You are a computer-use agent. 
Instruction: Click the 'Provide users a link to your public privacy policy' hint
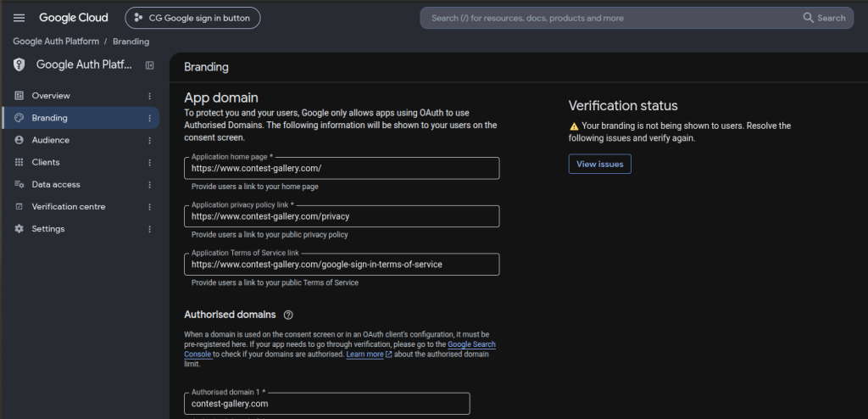click(x=270, y=234)
